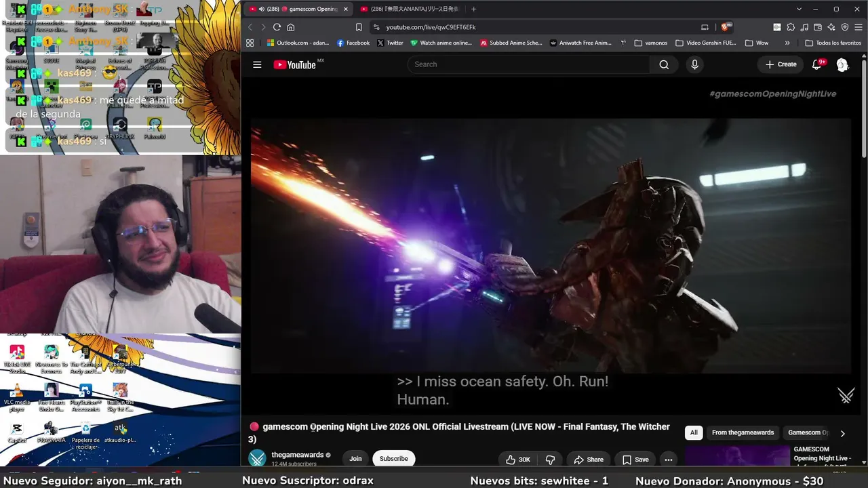Viewport: 868px width, 488px height.
Task: Open the Aniwatch Free Anime bookmark
Action: (580, 43)
